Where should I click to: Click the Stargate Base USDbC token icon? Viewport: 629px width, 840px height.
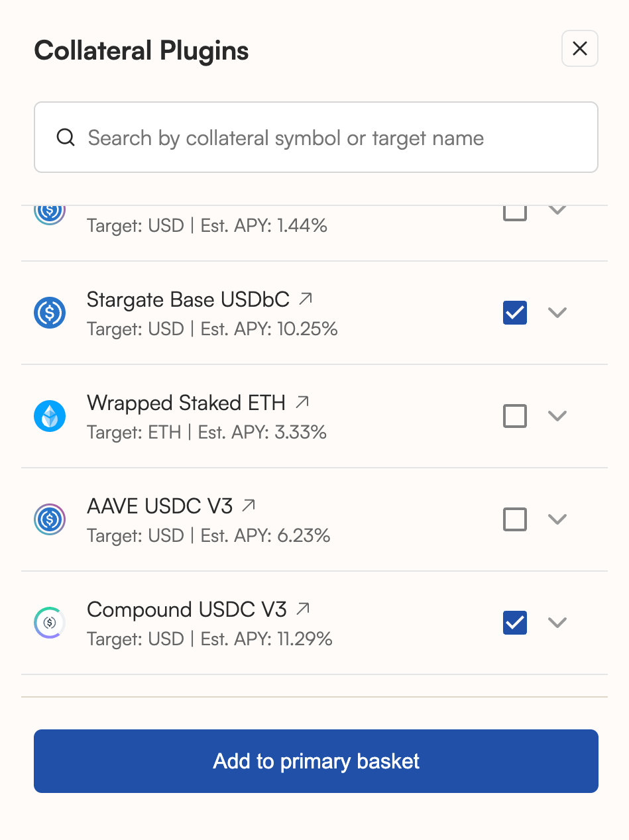pyautogui.click(x=50, y=312)
